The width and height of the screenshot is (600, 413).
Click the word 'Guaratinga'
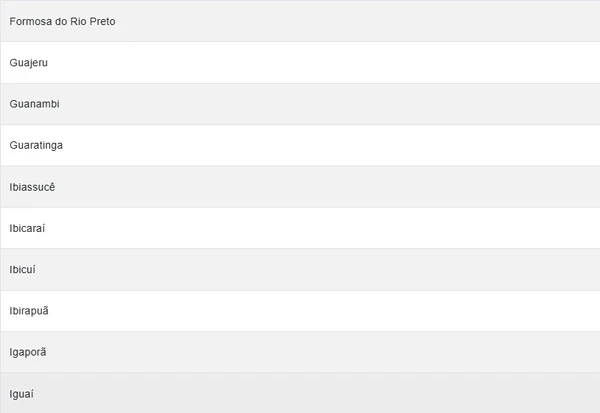tap(36, 145)
